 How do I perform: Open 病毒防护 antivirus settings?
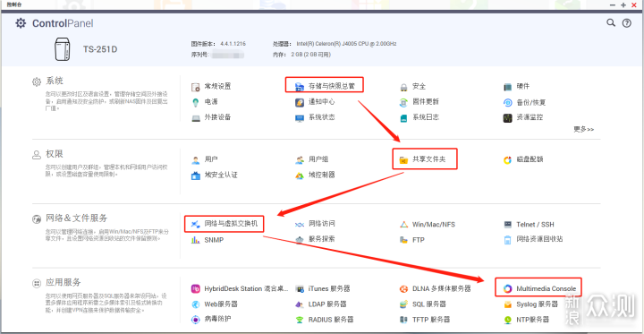click(x=211, y=319)
